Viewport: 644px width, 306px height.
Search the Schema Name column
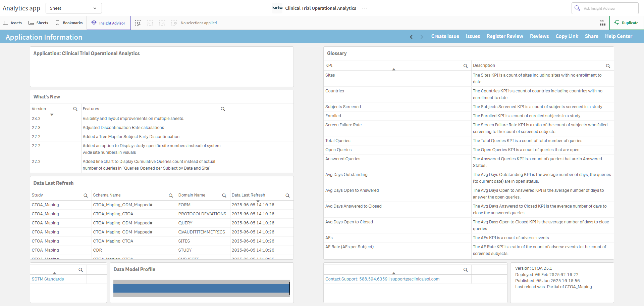tap(171, 195)
